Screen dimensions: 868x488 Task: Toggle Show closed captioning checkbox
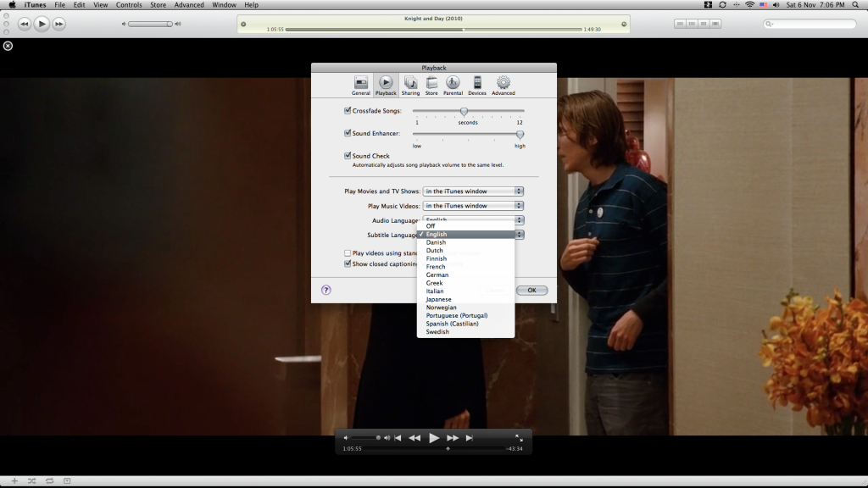(x=348, y=264)
